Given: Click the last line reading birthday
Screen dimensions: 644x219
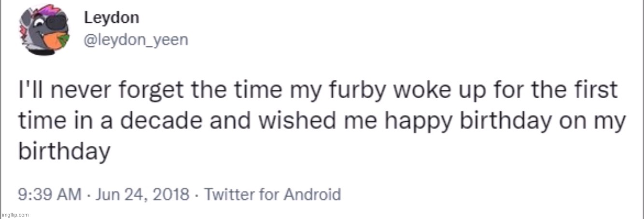Looking at the screenshot, I should [64, 154].
